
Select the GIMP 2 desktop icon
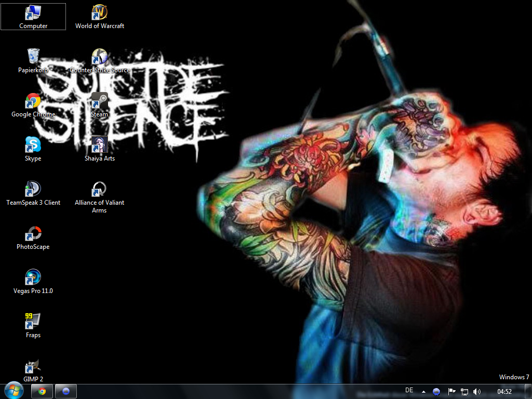click(x=33, y=370)
